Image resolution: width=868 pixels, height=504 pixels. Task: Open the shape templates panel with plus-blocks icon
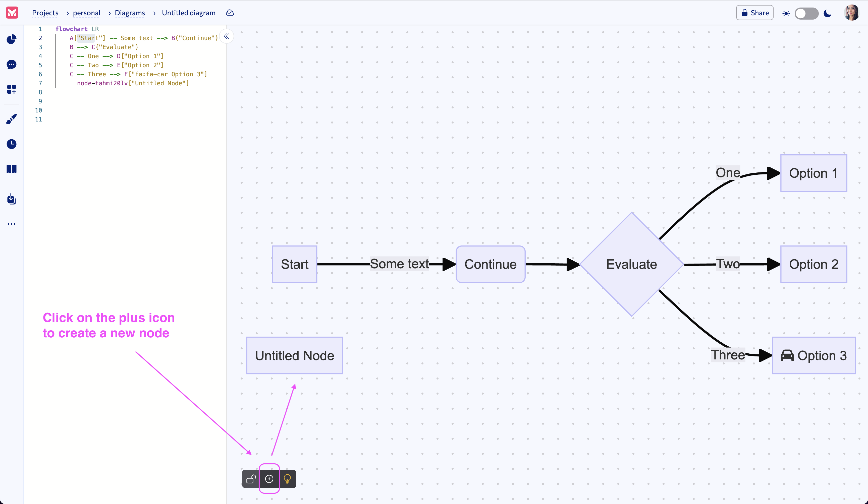11,90
